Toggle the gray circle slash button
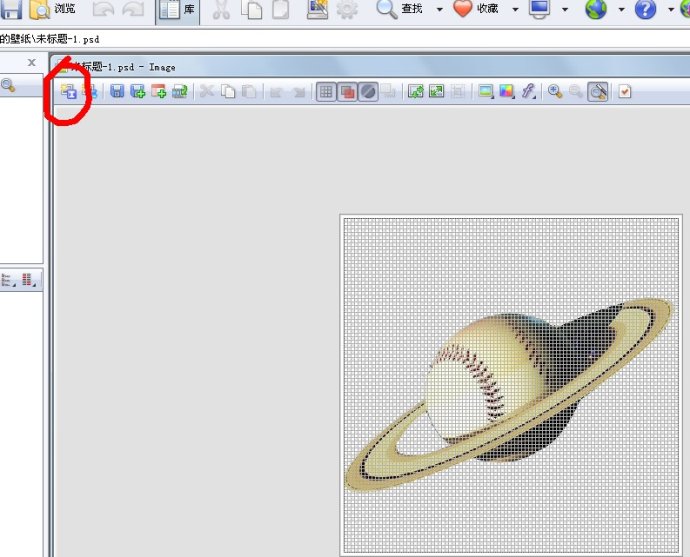Screen dimensions: 690x557 pyautogui.click(x=368, y=92)
